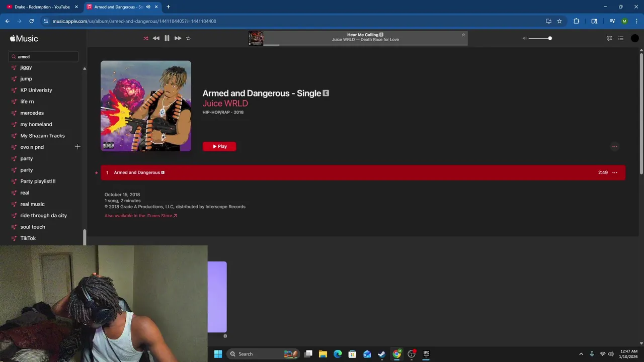Click the playlist icon next to soul touch
Screen dimensions: 644x362
(14, 227)
